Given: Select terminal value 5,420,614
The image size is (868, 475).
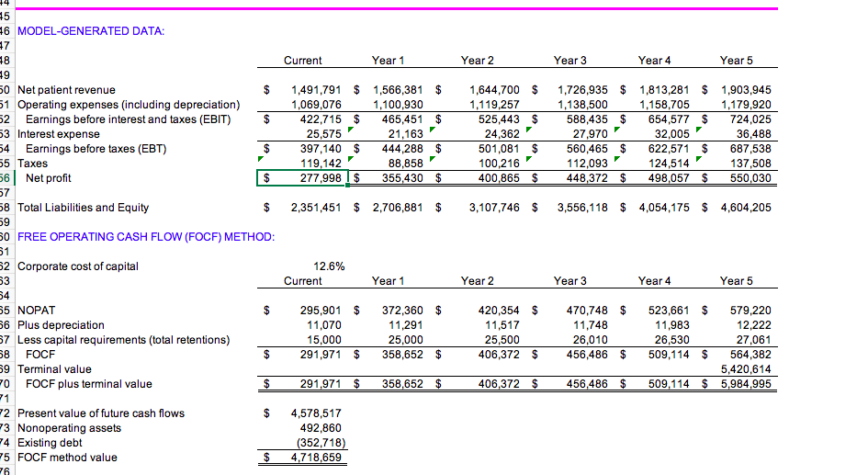Looking at the screenshot, I should coord(746,368).
